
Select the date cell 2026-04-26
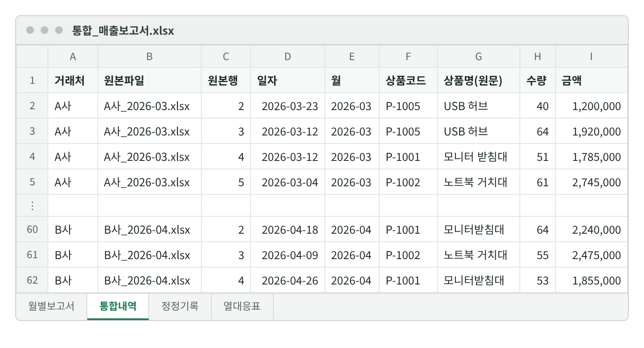pos(288,280)
